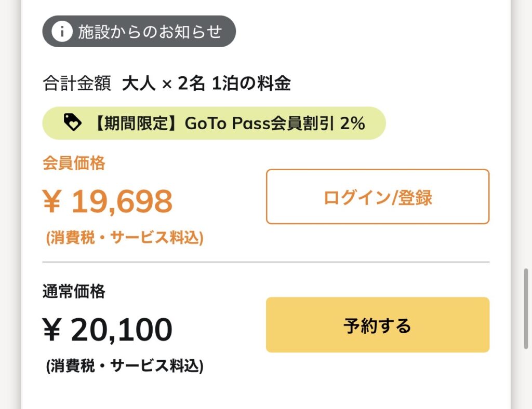The height and width of the screenshot is (409, 532).
Task: Click the 合計金額 label
Action: coord(77,84)
